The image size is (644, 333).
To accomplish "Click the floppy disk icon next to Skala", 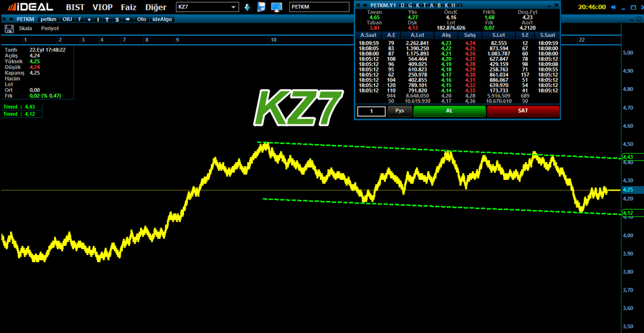I will click(x=9, y=28).
